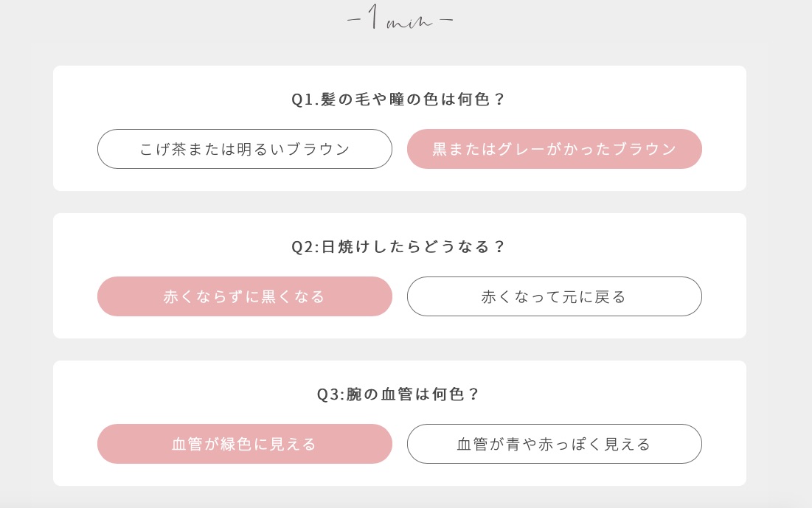The height and width of the screenshot is (508, 812).
Task: Click the Q2 heading 日焼けしたらどうなる？
Action: [x=413, y=247]
